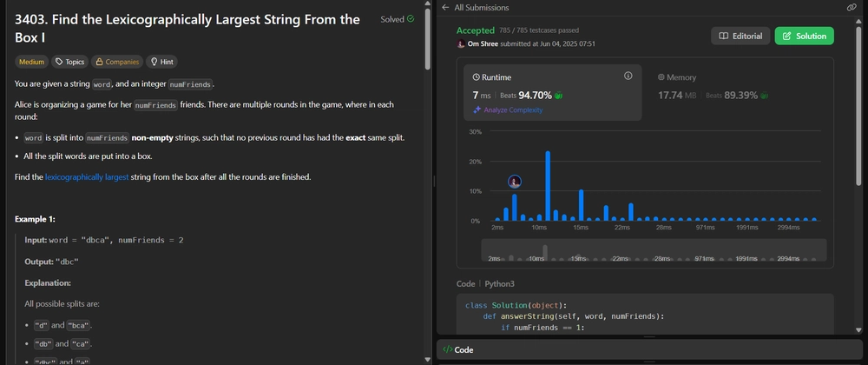The width and height of the screenshot is (868, 365).
Task: Open the Topics tag
Action: tap(70, 62)
